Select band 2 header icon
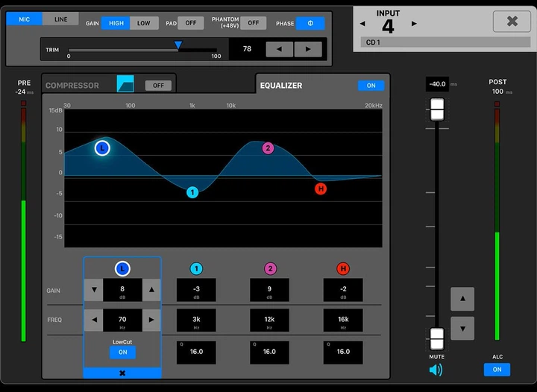This screenshot has width=537, height=392. [x=270, y=269]
